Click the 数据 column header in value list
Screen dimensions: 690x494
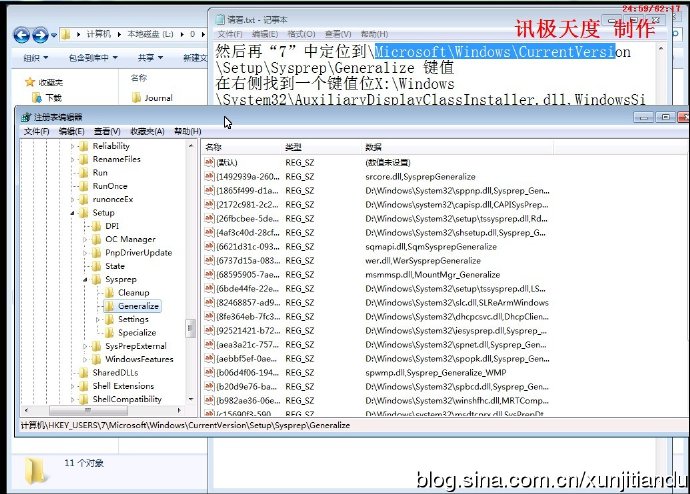(458, 147)
